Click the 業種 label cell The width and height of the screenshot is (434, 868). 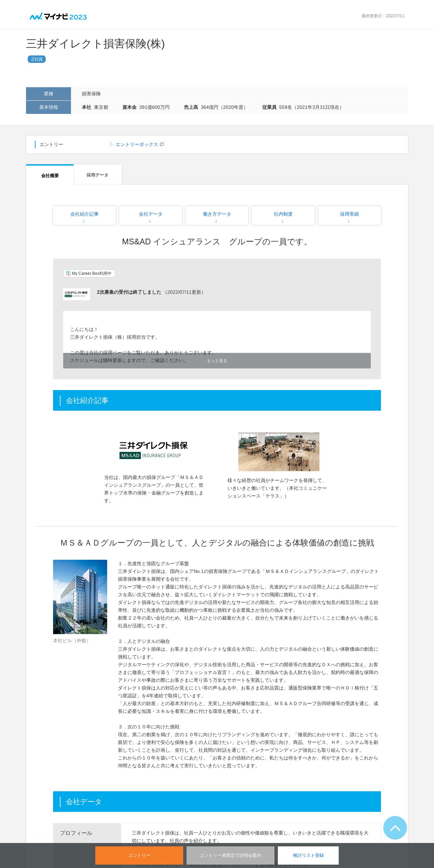[x=48, y=94]
